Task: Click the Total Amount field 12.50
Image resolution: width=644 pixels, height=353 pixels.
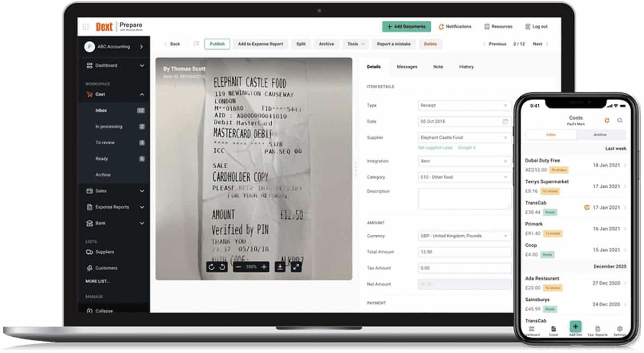Action: 464,252
